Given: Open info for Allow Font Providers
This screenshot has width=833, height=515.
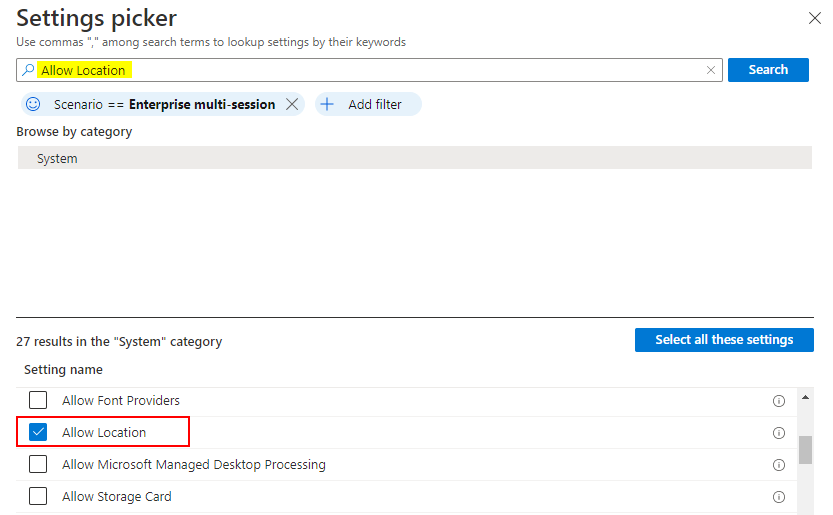Looking at the screenshot, I should click(778, 401).
